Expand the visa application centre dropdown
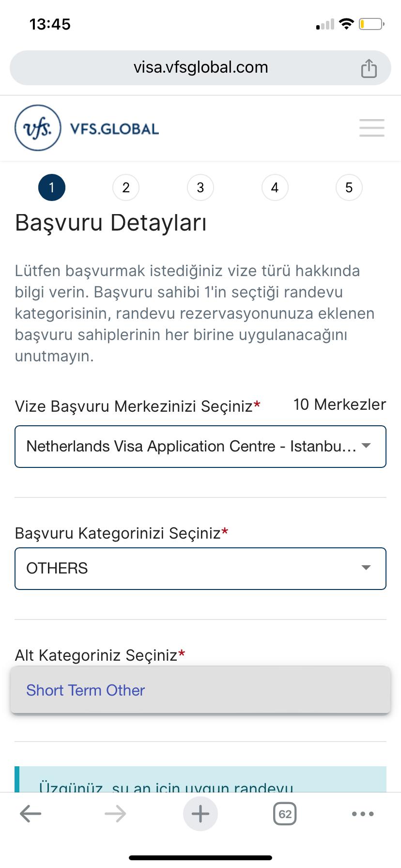The height and width of the screenshot is (868, 401). point(200,446)
